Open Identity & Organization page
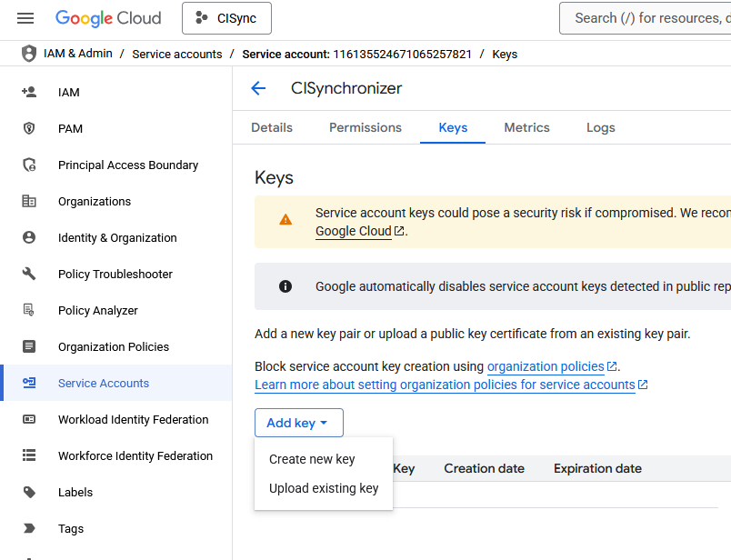 116,238
